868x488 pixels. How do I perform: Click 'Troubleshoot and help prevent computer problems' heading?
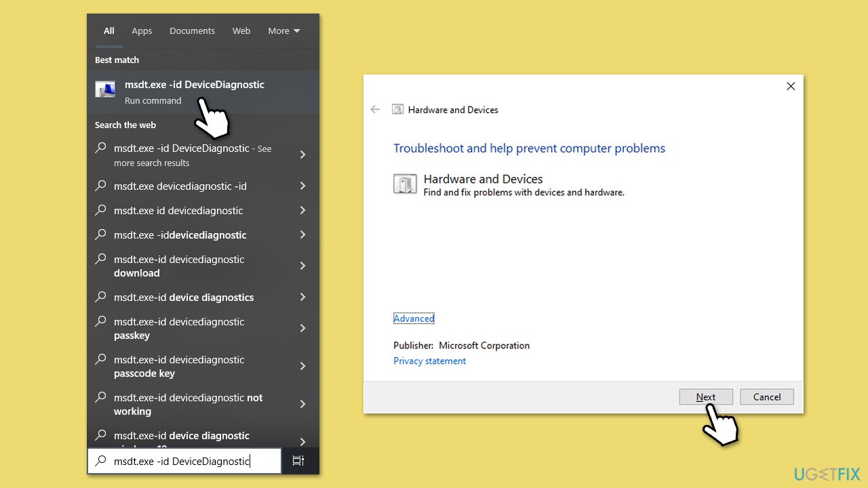pyautogui.click(x=529, y=148)
